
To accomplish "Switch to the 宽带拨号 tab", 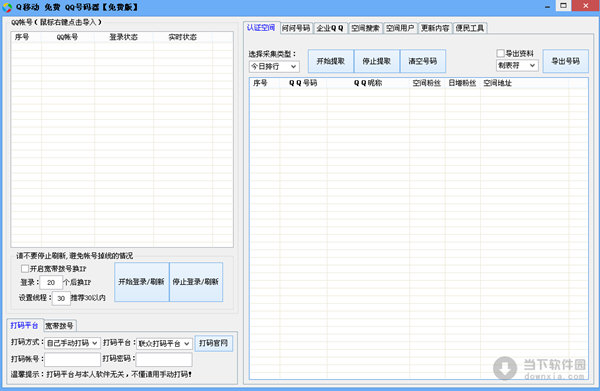I will 59,326.
